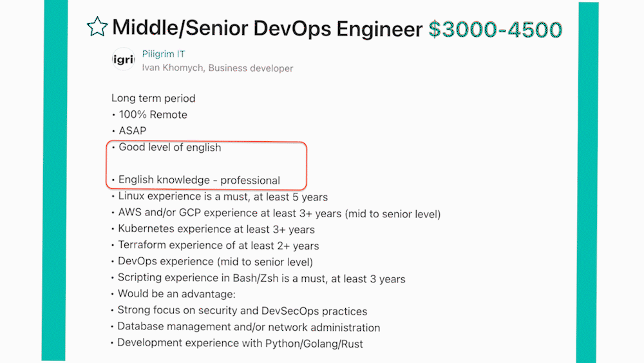Screen dimensions: 644x363
Task: Open the Piligrim IT company link
Action: coord(164,54)
